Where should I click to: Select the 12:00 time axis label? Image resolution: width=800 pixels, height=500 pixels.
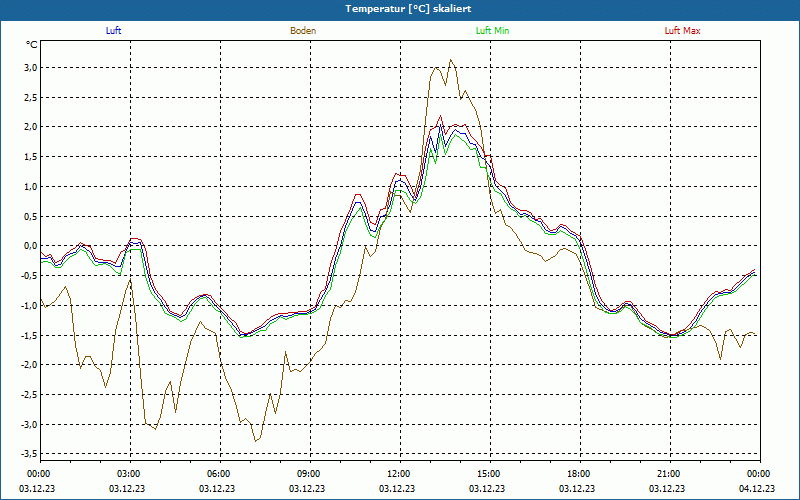click(399, 474)
